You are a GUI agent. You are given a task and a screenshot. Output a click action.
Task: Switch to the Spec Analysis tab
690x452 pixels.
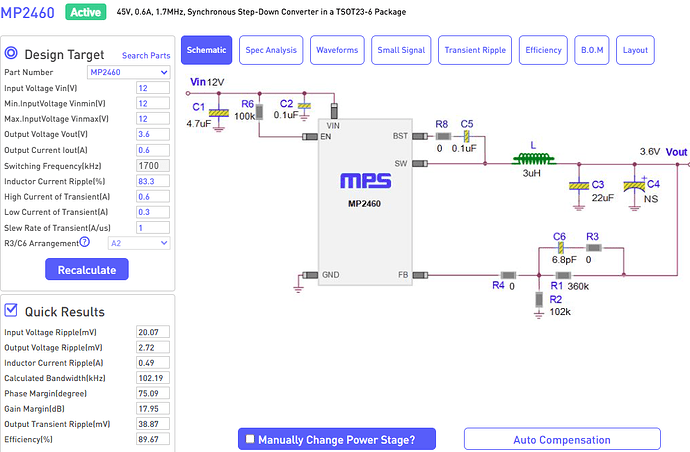(x=271, y=49)
